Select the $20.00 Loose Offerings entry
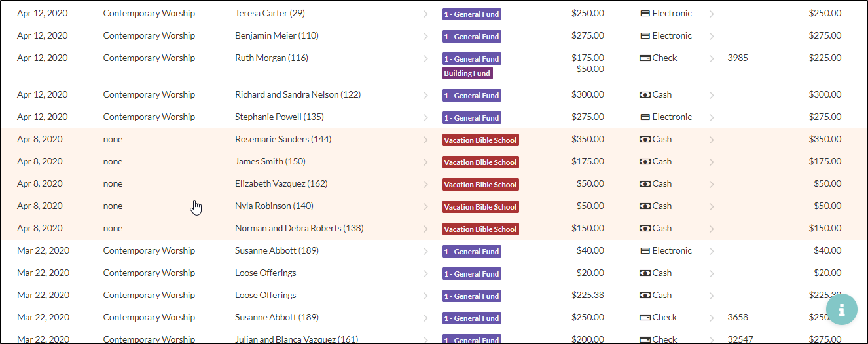This screenshot has height=344, width=868. click(x=265, y=273)
